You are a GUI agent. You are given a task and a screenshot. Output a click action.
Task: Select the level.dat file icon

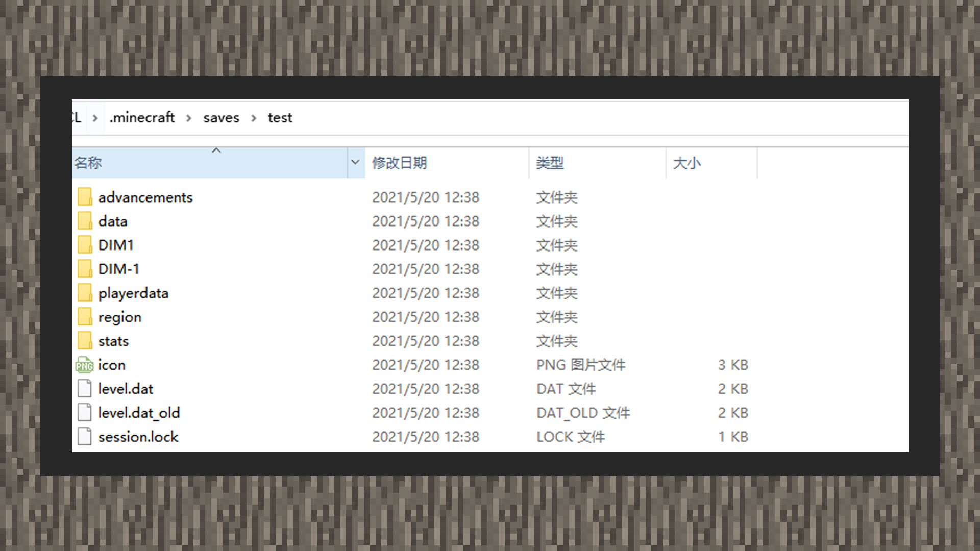[x=85, y=389]
